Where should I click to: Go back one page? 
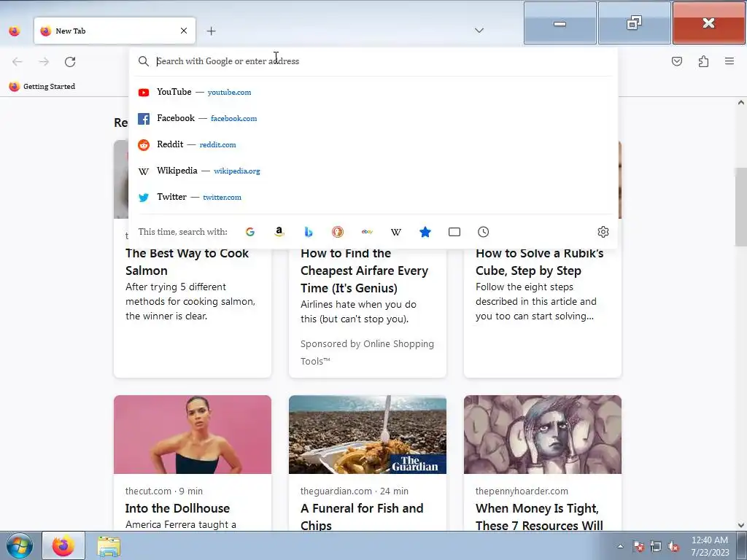point(18,61)
